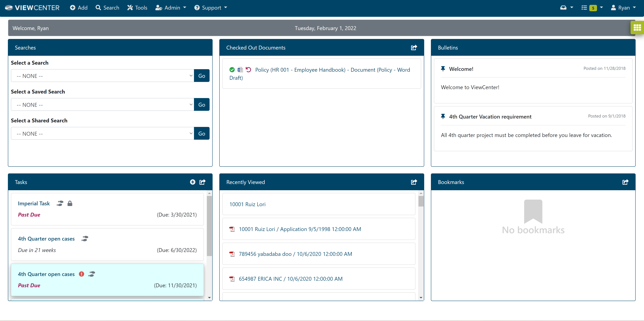Screen dimensions: 644x321
Task: Click the pin icon on Welcome! bulletin
Action: tap(443, 68)
